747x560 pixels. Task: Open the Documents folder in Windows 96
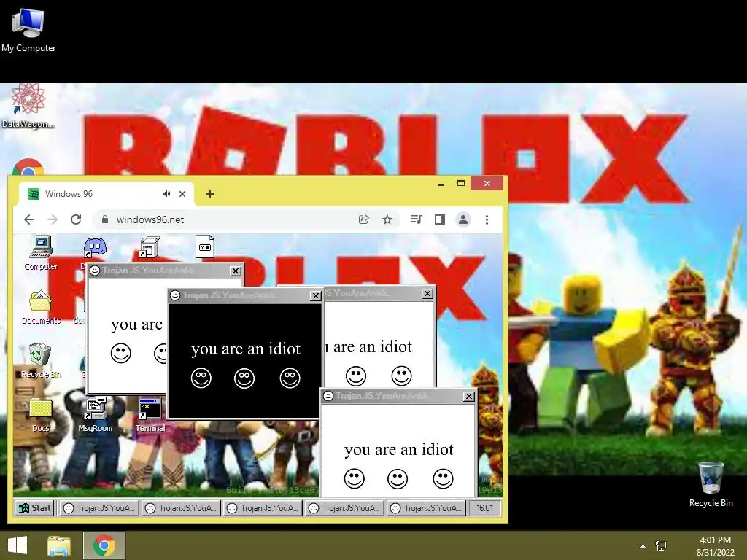click(41, 307)
